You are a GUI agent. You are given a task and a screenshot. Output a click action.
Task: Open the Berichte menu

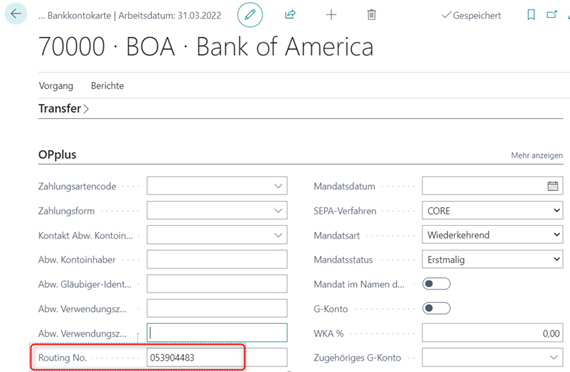pyautogui.click(x=107, y=86)
